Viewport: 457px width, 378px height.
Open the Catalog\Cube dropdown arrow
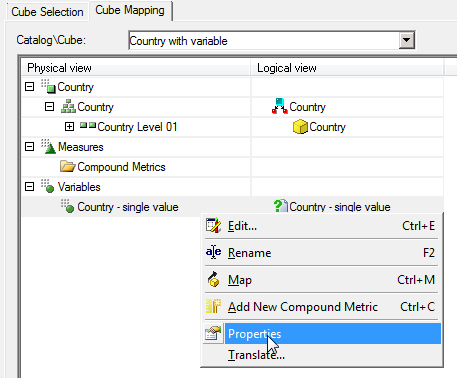[x=407, y=40]
